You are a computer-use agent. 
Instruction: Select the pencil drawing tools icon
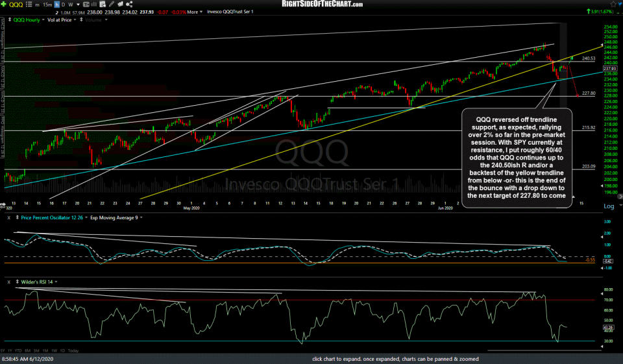point(112,5)
